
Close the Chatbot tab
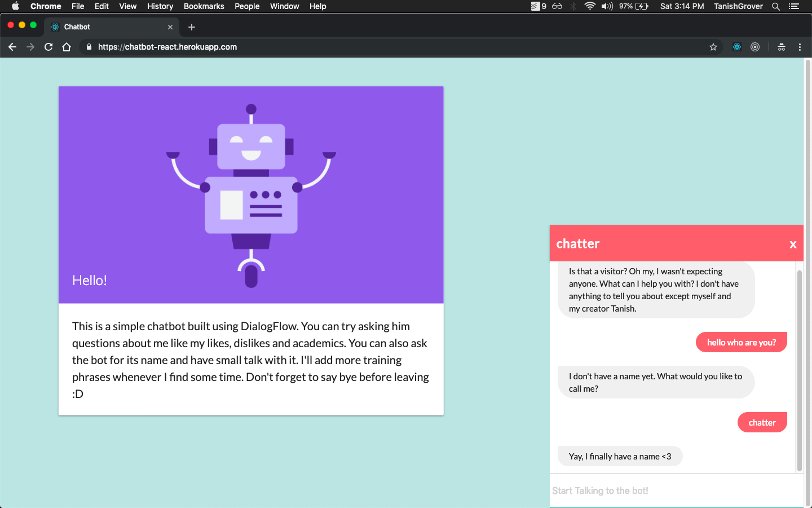[170, 27]
